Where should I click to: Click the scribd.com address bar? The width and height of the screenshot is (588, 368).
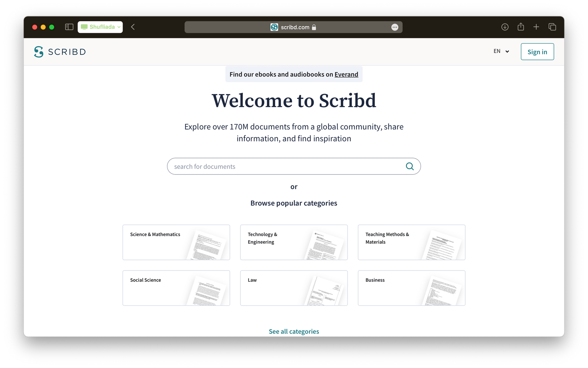293,27
